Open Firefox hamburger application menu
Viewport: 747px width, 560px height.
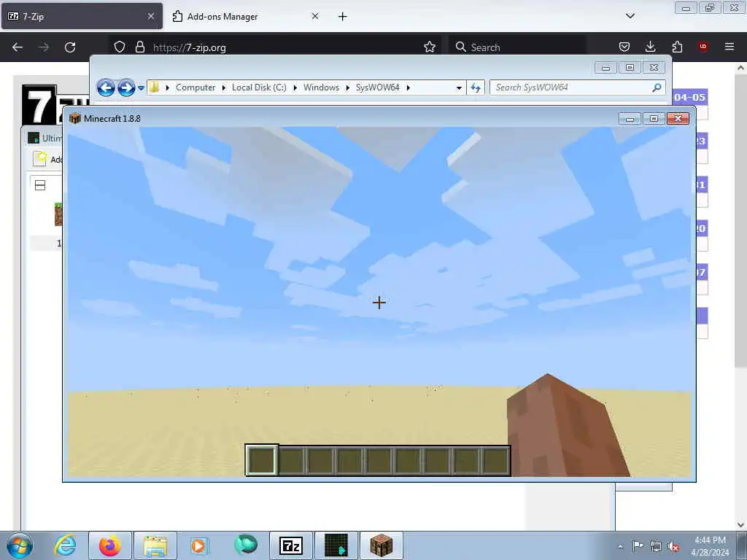point(729,47)
